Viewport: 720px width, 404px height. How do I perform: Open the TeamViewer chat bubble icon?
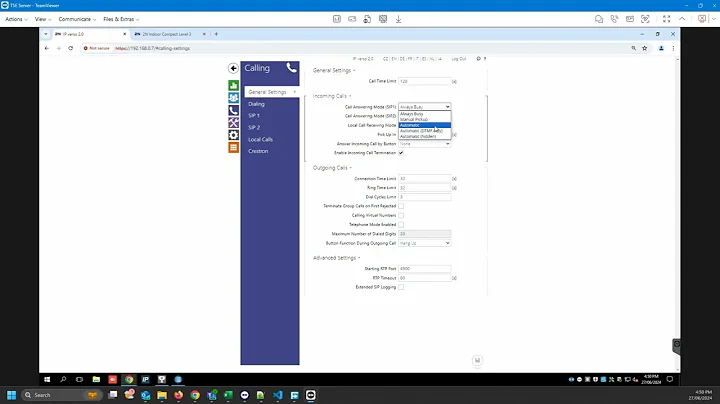click(x=599, y=19)
